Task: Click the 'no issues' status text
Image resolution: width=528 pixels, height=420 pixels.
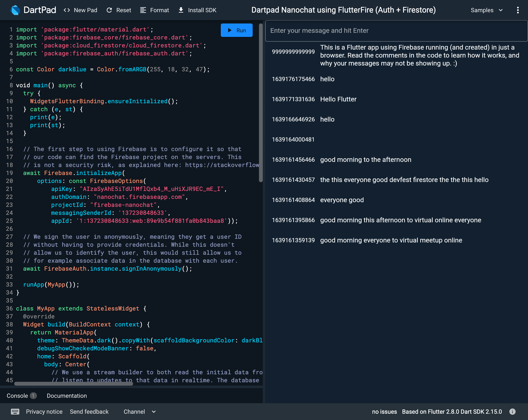Action: point(384,411)
